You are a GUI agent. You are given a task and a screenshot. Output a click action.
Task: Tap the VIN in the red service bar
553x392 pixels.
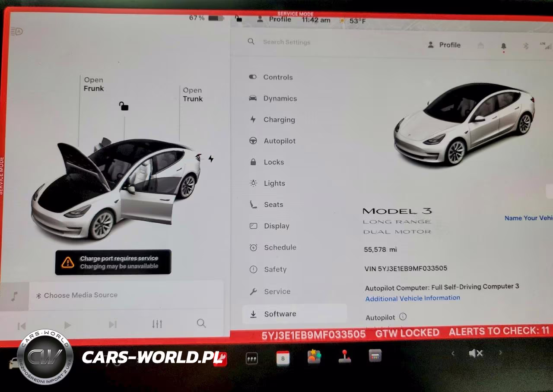tap(313, 335)
